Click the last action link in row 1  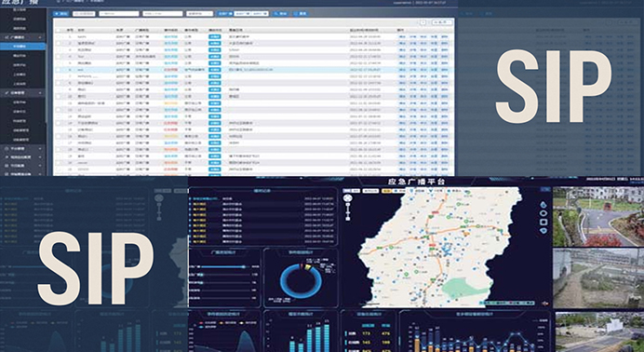tap(445, 36)
